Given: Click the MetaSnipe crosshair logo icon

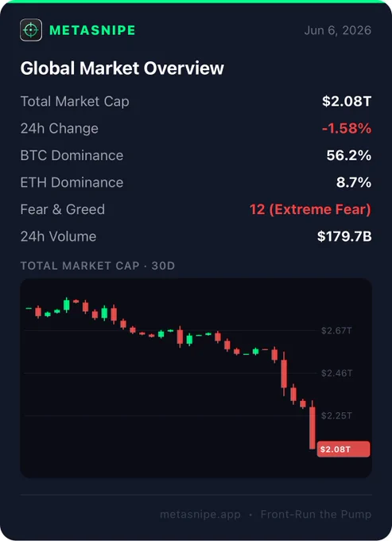Looking at the screenshot, I should (31, 30).
